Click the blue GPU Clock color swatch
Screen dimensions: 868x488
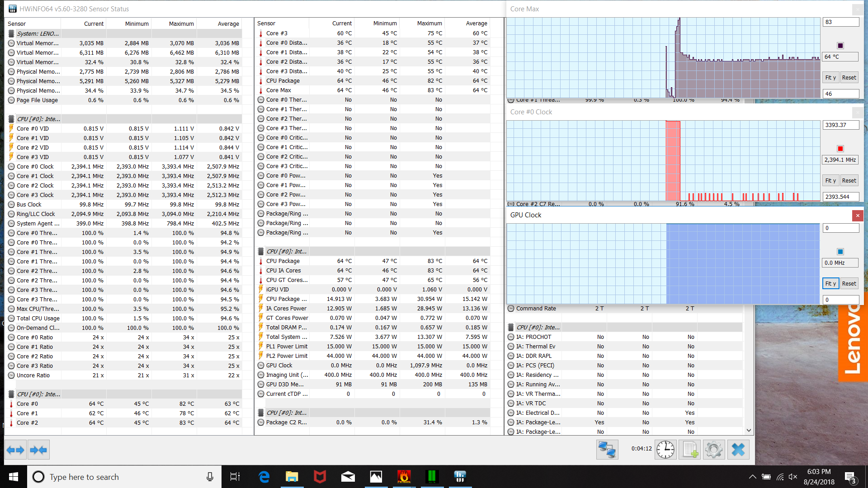[x=840, y=252]
